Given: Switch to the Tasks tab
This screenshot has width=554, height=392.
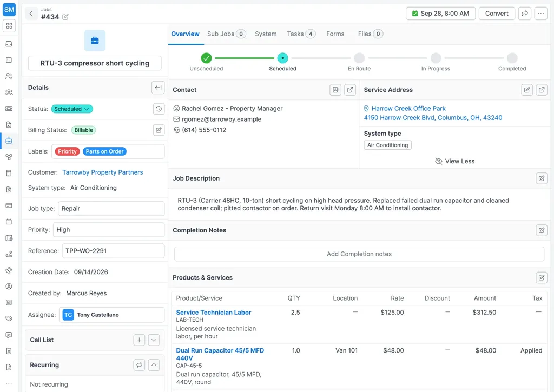Looking at the screenshot, I should click(301, 34).
